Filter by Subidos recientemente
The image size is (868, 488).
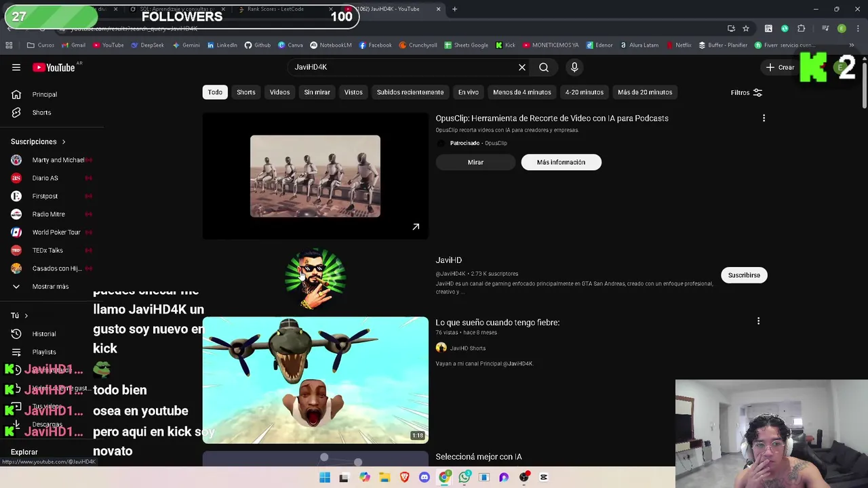pos(410,92)
